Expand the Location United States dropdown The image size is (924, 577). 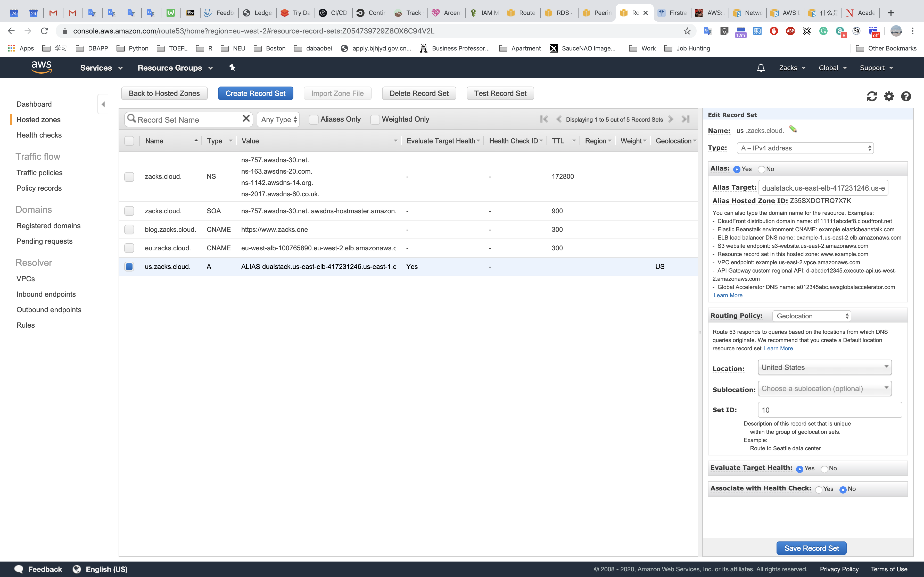click(x=824, y=367)
